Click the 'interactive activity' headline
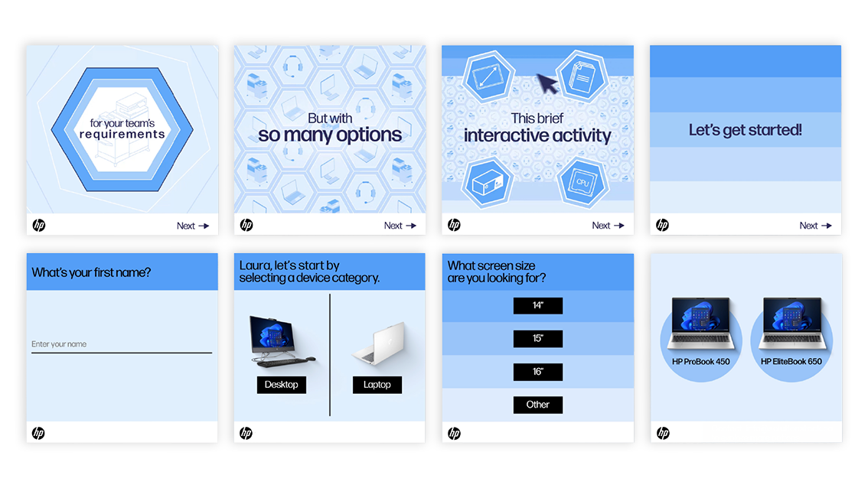The width and height of the screenshot is (868, 488). [537, 135]
